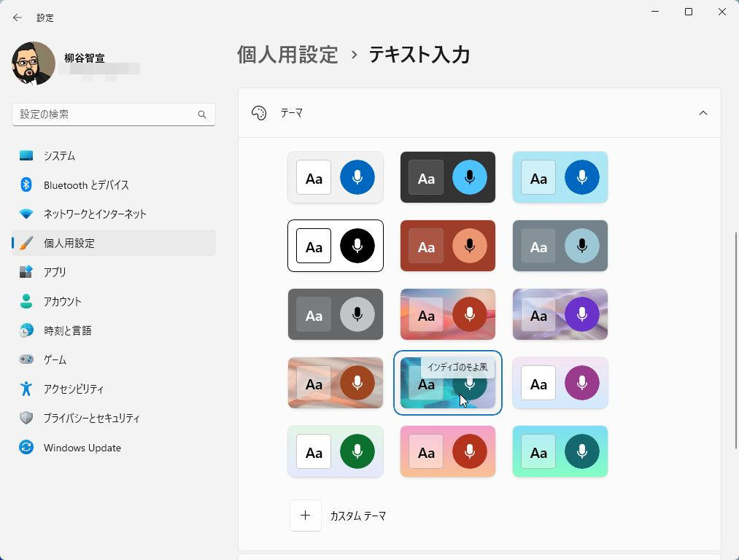Click the 個人用設定 breadcrumb link
739x560 pixels.
coord(287,55)
